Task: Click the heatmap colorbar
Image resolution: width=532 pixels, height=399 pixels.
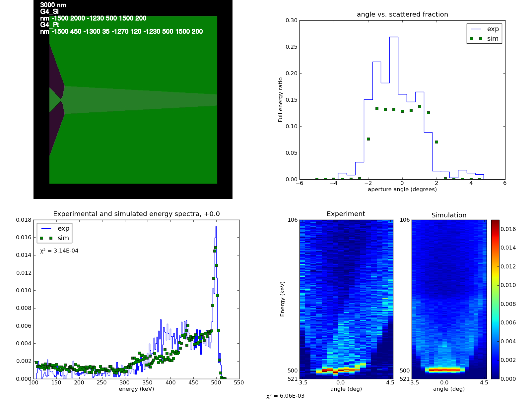Action: coord(495,299)
